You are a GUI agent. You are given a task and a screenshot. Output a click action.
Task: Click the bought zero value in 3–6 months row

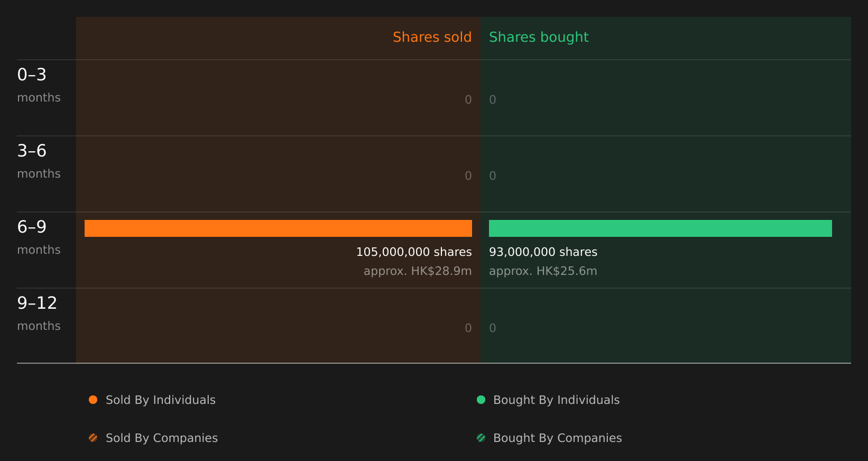pos(493,176)
